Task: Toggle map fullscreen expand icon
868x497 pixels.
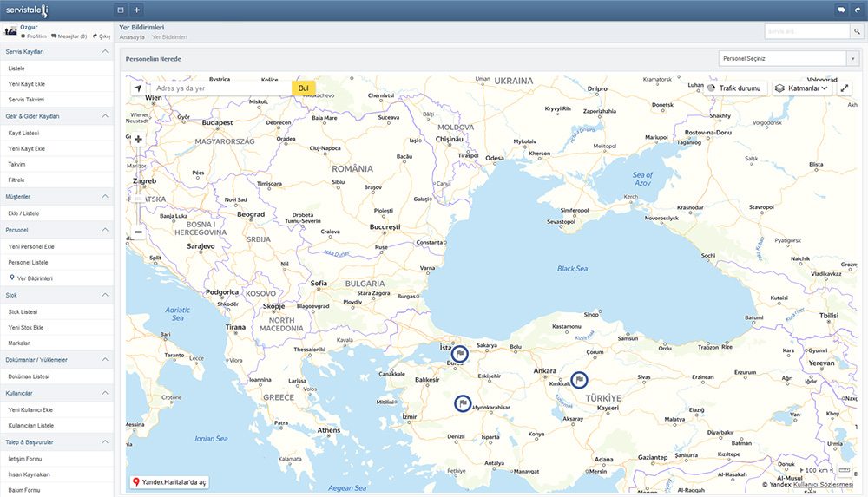Action: tap(845, 88)
